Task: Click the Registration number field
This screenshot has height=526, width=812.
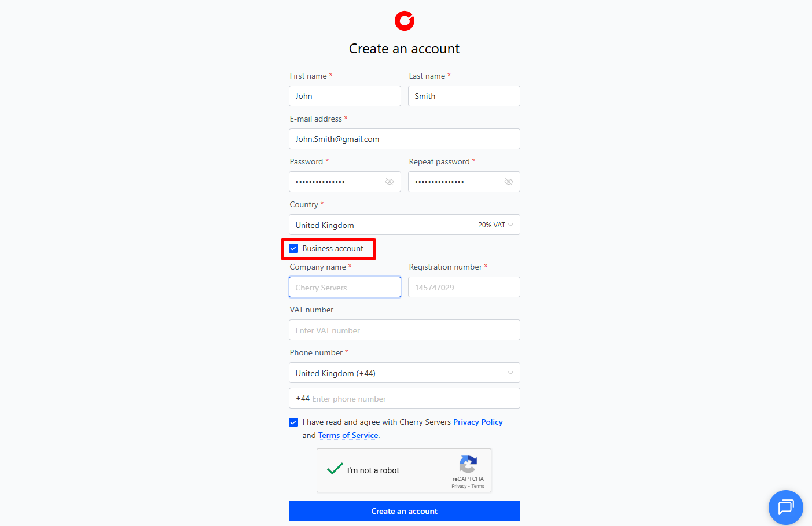Action: [464, 288]
